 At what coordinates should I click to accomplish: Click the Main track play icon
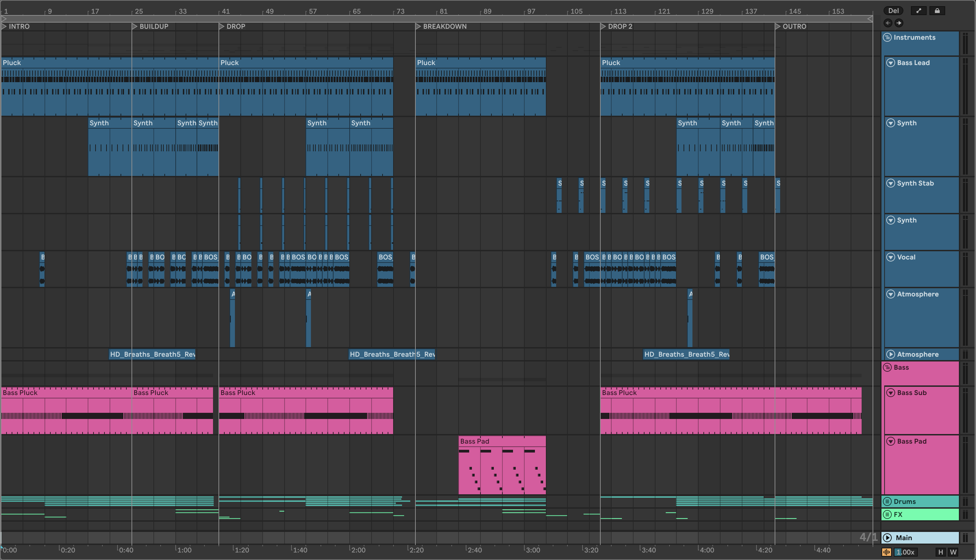coord(888,538)
